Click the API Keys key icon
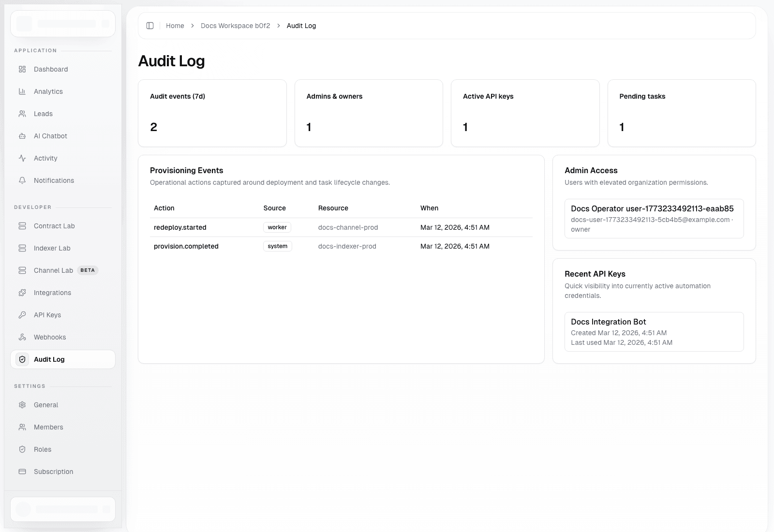The width and height of the screenshot is (774, 532). 22,315
